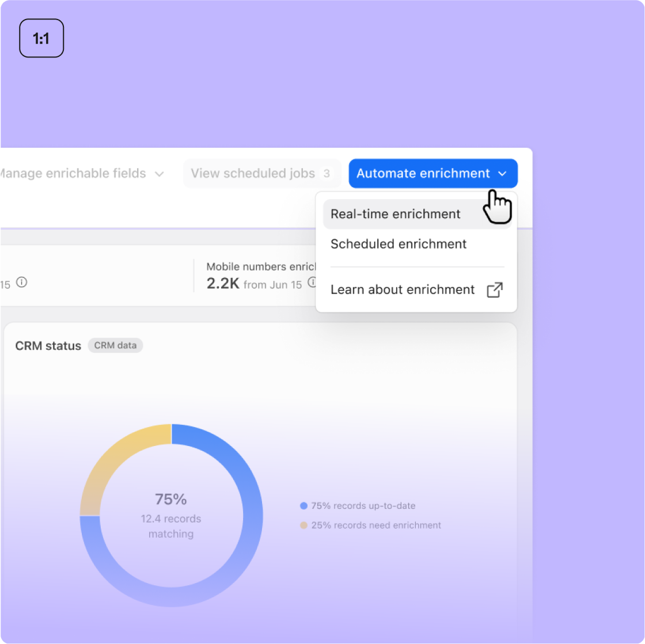This screenshot has width=645, height=644.
Task: Click the 12.4 records matching text
Action: [x=170, y=526]
